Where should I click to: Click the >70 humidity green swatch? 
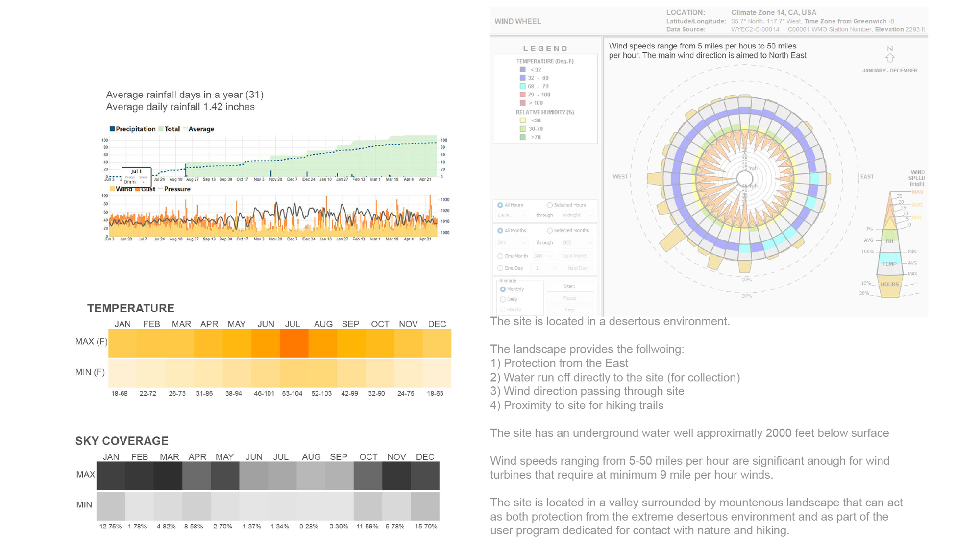(522, 138)
